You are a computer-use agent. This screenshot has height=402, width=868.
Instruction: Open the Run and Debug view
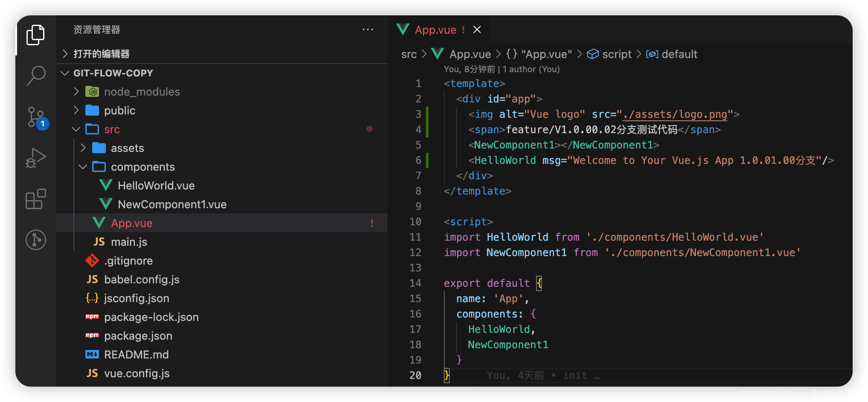coord(35,158)
